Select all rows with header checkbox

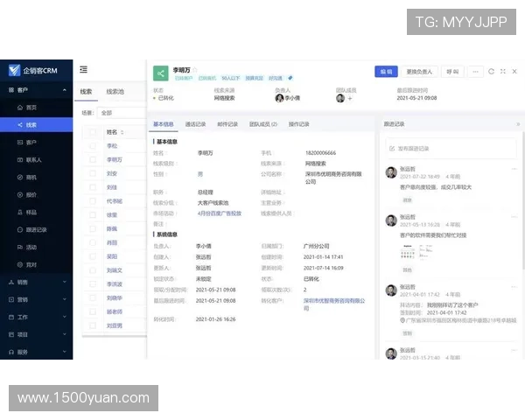pos(92,132)
